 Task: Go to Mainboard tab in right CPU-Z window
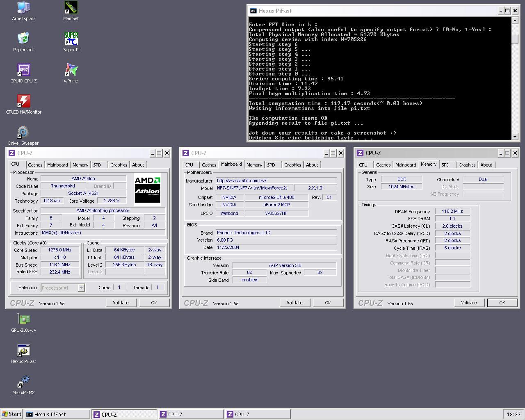[x=406, y=164]
